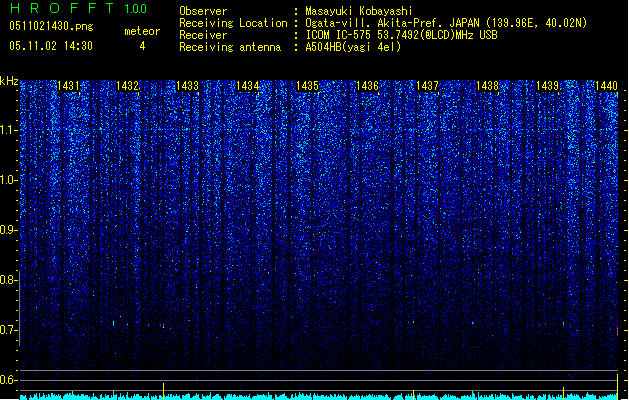Click the meteor echo spot after 1432
This screenshot has height=400, width=629.
tap(163, 325)
